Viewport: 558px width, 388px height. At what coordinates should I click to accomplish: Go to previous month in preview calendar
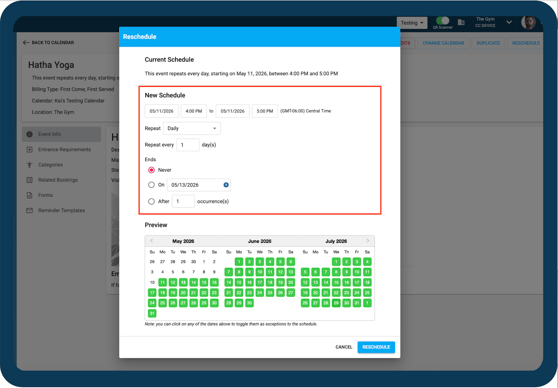pos(151,241)
